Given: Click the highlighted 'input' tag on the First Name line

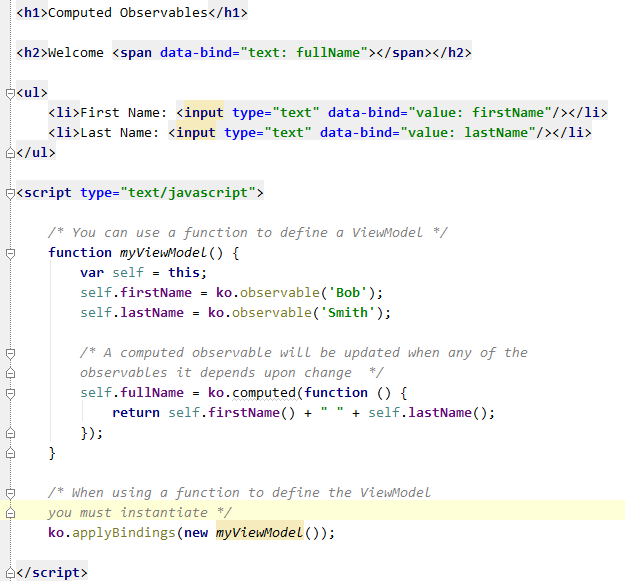Looking at the screenshot, I should [204, 113].
